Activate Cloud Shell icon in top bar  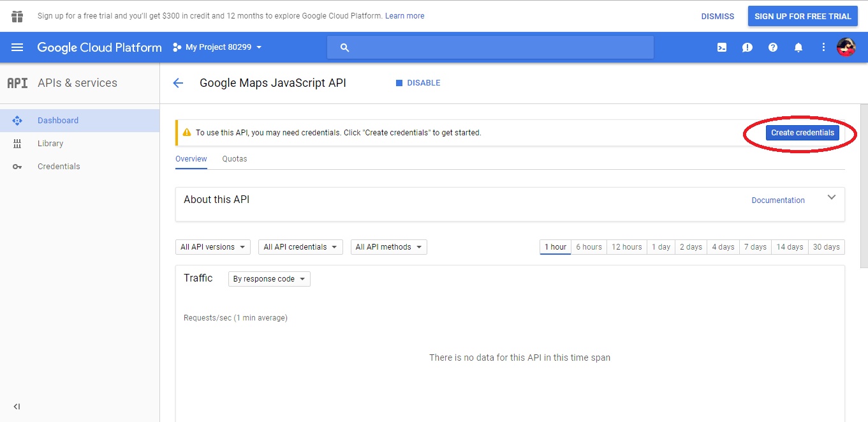tap(722, 47)
